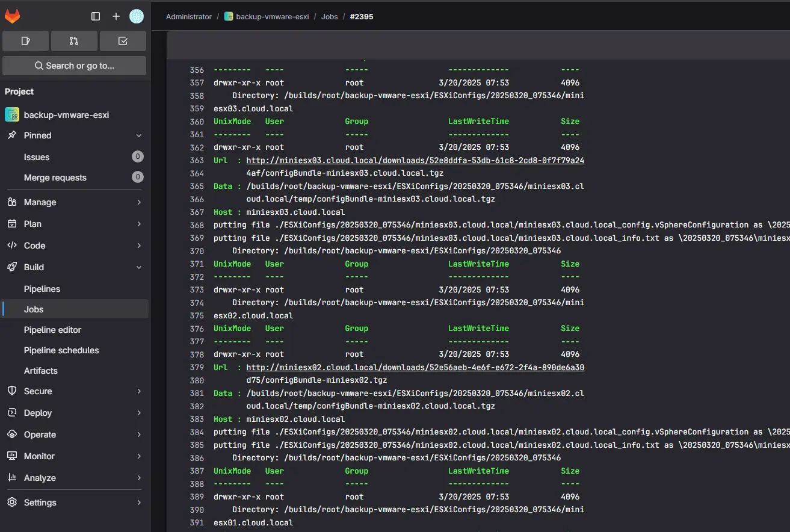Open backup-vmware-esxi project in sidebar

[66, 114]
